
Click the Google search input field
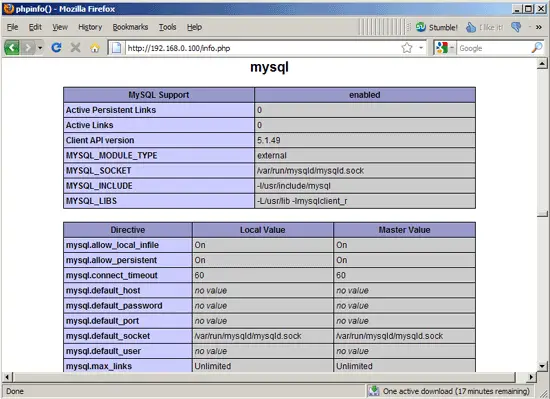click(494, 48)
